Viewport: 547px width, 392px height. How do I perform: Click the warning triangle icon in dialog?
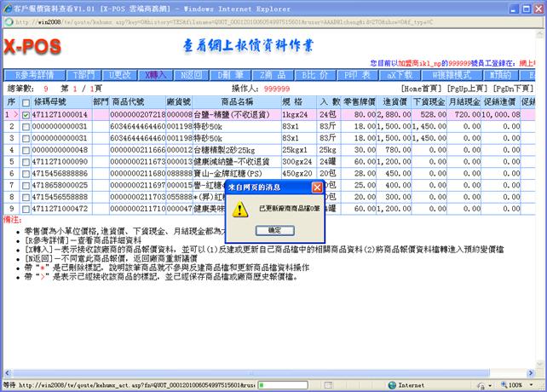coord(241,209)
